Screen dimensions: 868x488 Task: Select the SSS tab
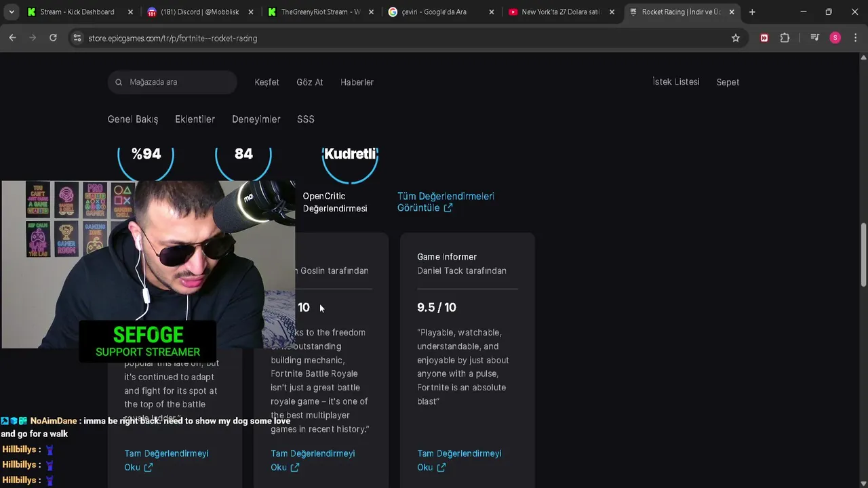pyautogui.click(x=306, y=119)
